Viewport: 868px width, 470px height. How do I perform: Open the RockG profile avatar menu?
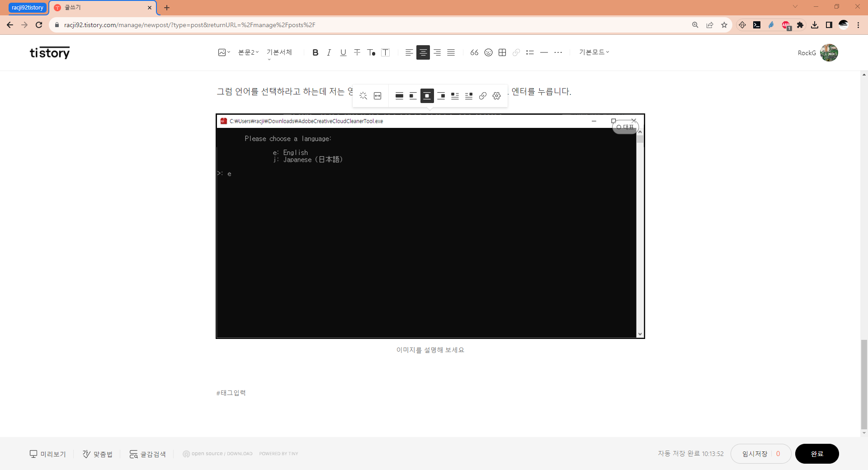[829, 53]
